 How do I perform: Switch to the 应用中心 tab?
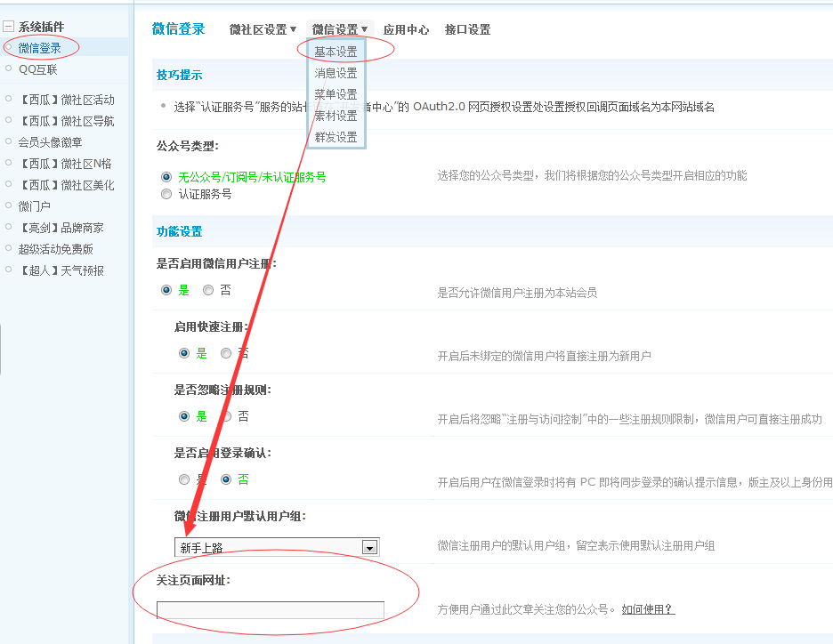coord(407,29)
